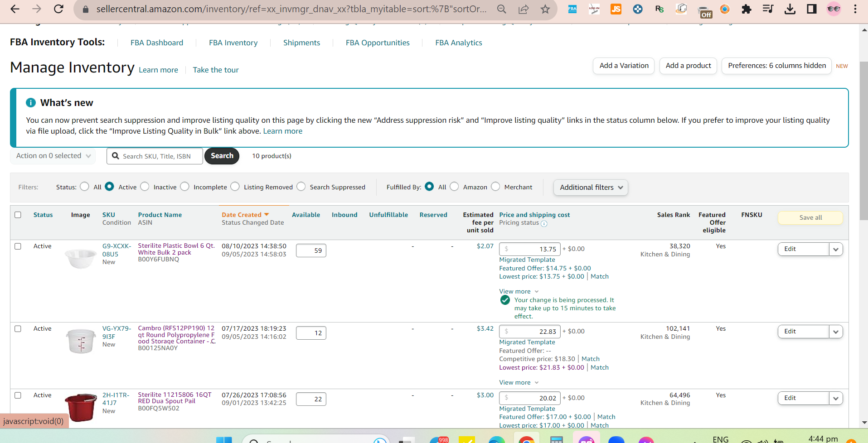Open Edit dropdown arrow for Sterilite Pail row
The width and height of the screenshot is (868, 443).
pos(836,398)
